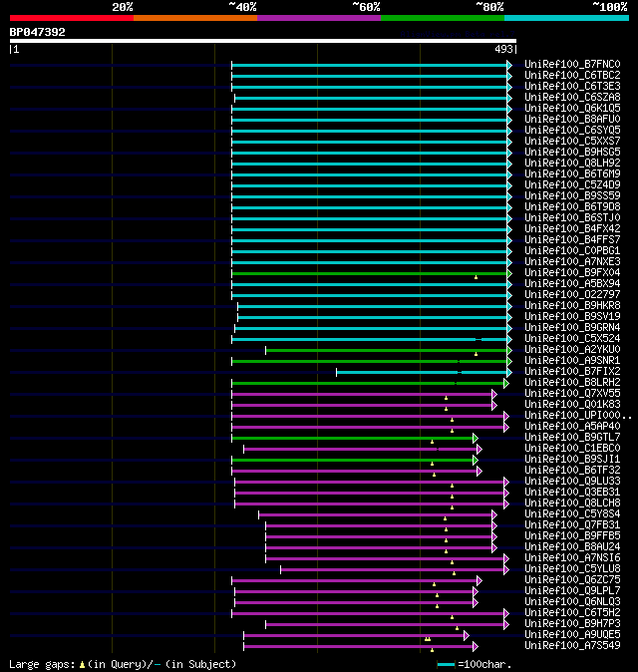
Task: Select the UniRef100_B9GRN4 label
Action: coord(572,327)
